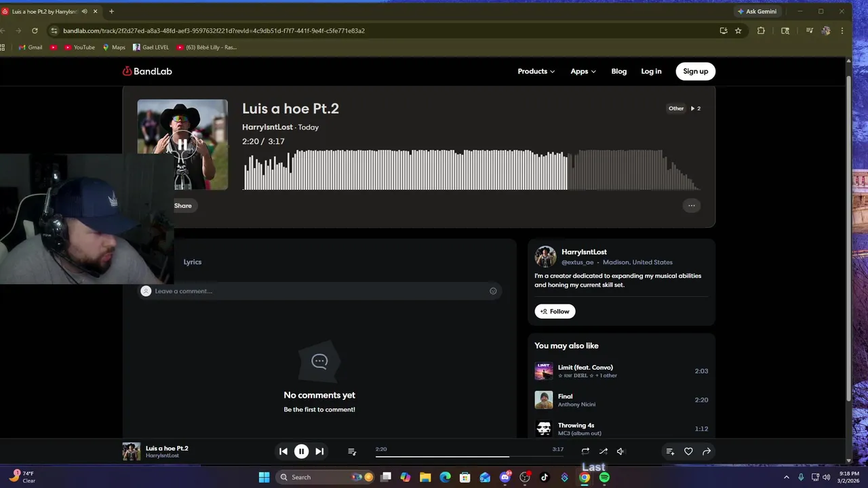Open the browser extensions puzzle icon
868x488 pixels.
click(761, 30)
